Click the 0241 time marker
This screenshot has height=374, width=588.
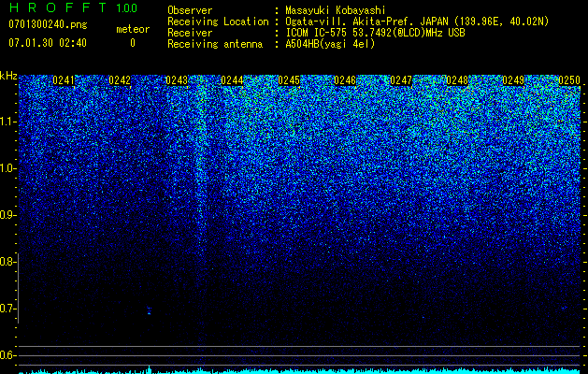point(64,80)
